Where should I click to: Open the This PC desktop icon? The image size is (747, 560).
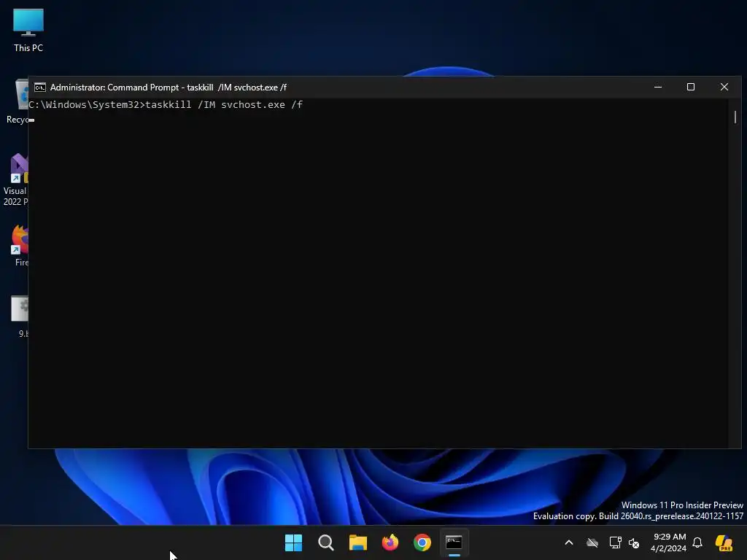pos(28,31)
